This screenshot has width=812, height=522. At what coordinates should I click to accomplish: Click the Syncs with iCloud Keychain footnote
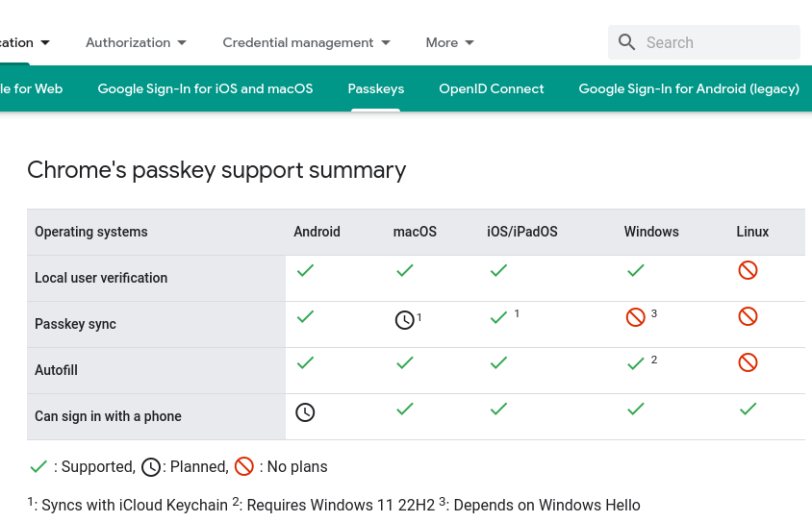(x=127, y=505)
